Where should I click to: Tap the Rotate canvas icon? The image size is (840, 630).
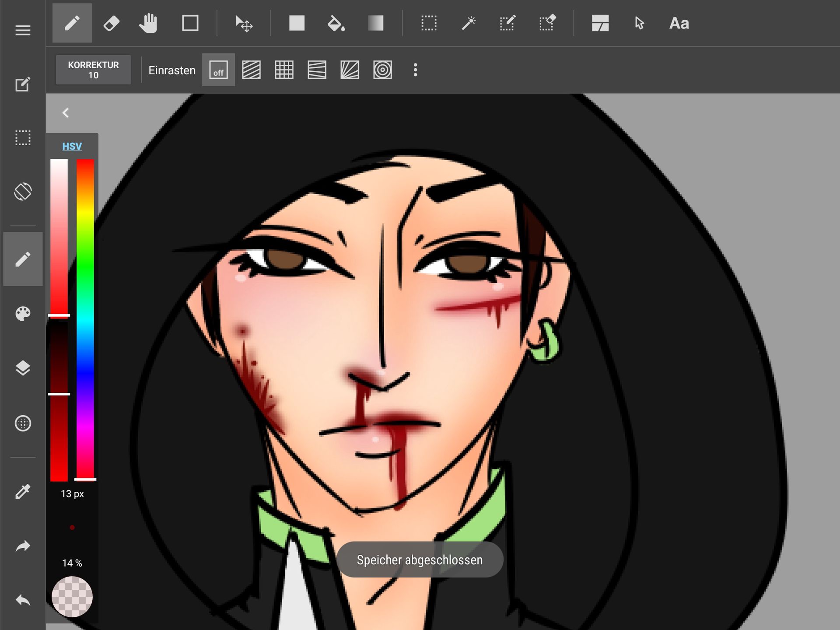(x=23, y=192)
